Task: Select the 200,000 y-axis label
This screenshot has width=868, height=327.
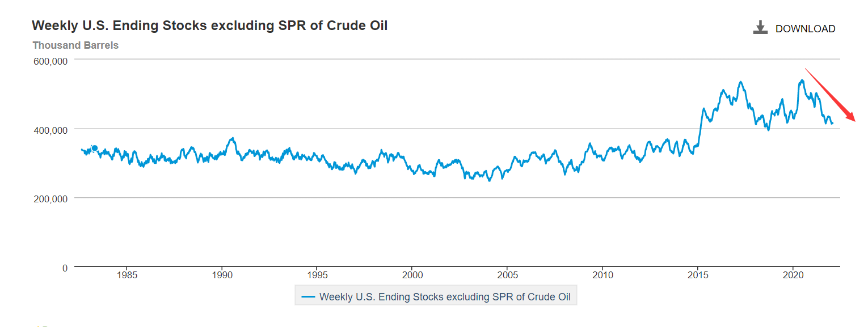Action: pos(52,199)
